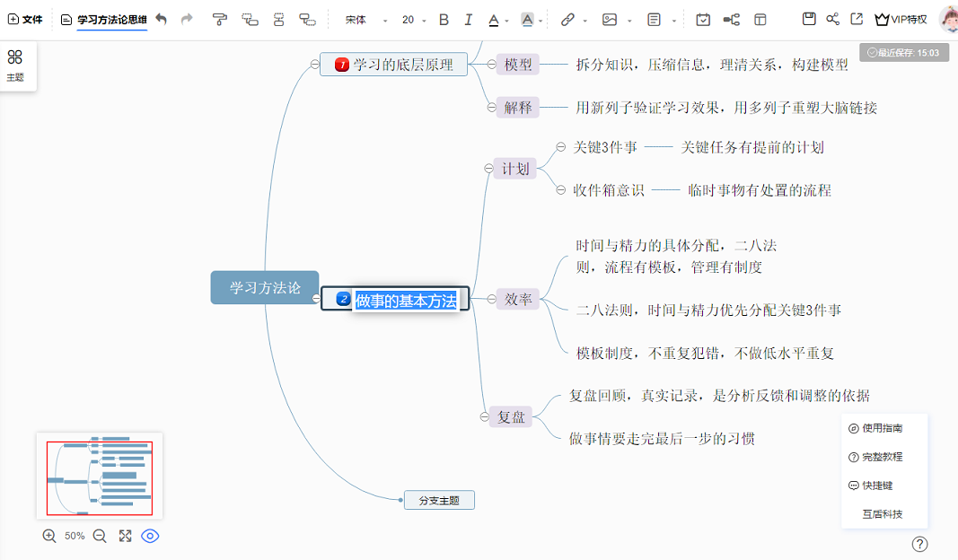Image resolution: width=958 pixels, height=560 pixels.
Task: Toggle italic formatting
Action: click(x=468, y=19)
